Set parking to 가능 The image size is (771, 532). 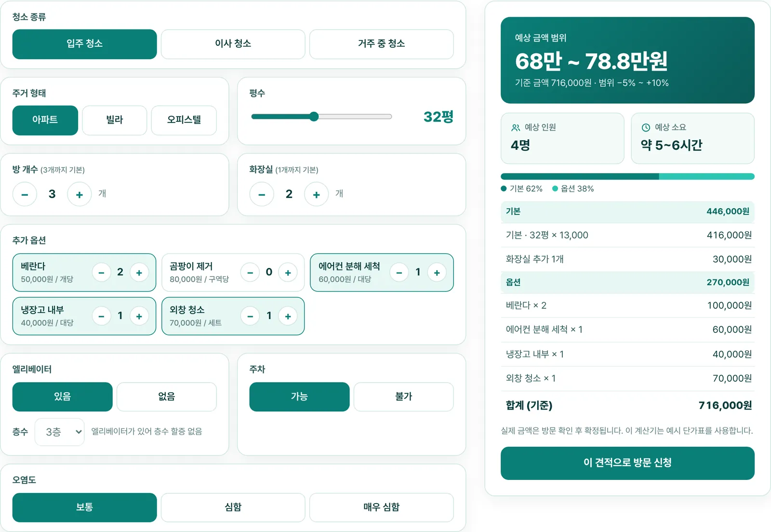300,397
